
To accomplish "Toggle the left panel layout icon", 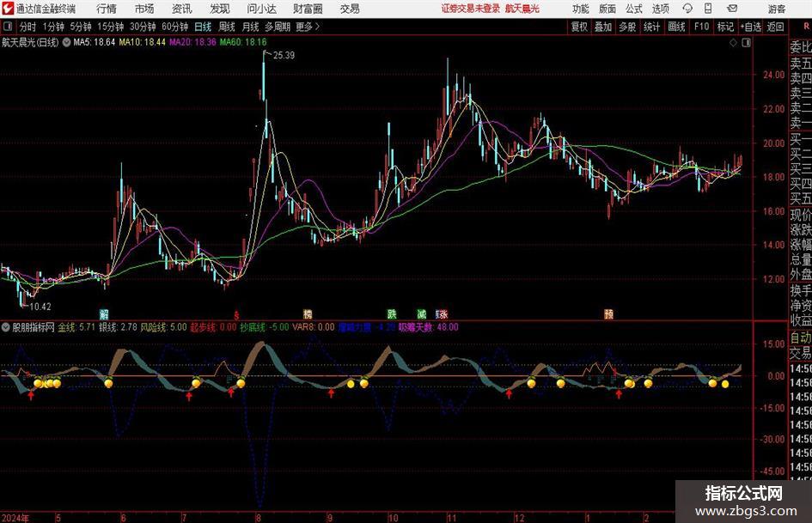I will (7, 27).
